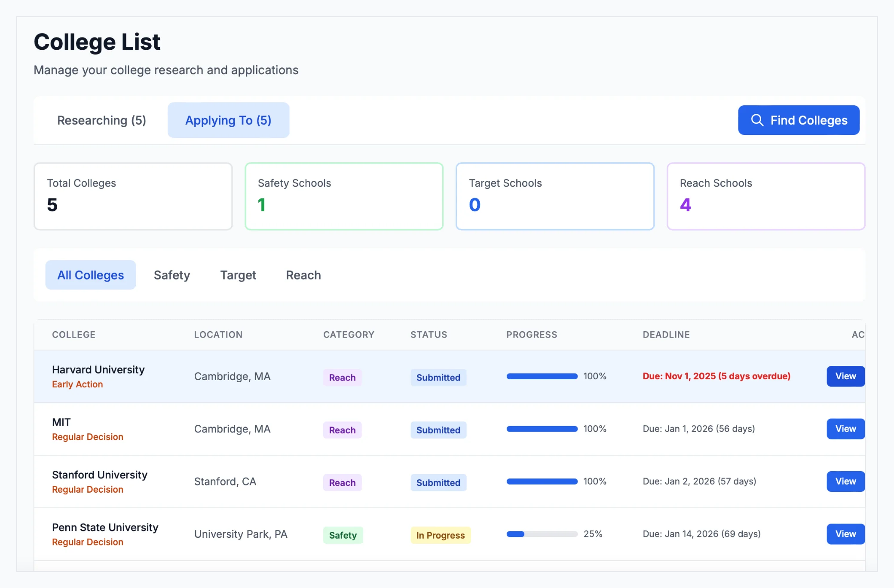
Task: View the MIT application
Action: pyautogui.click(x=845, y=429)
